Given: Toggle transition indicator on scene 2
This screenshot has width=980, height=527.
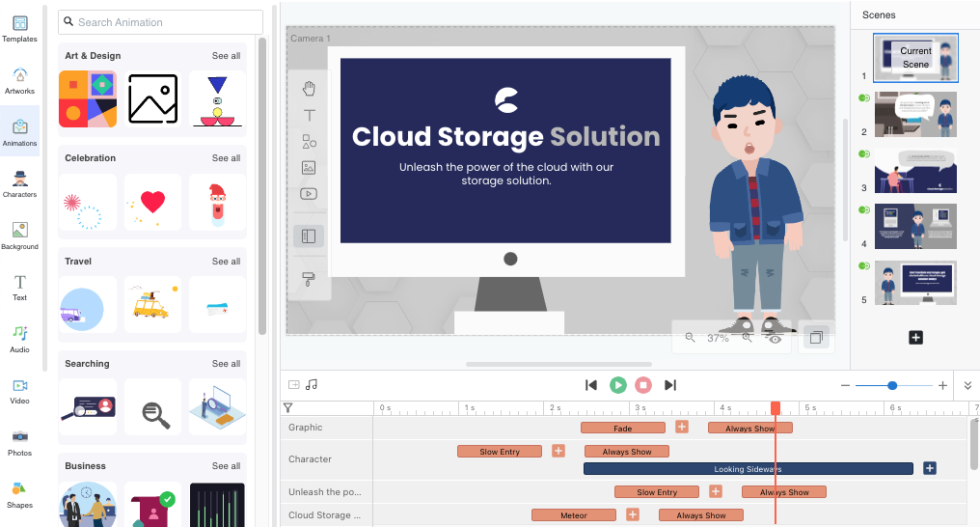Looking at the screenshot, I should [864, 97].
